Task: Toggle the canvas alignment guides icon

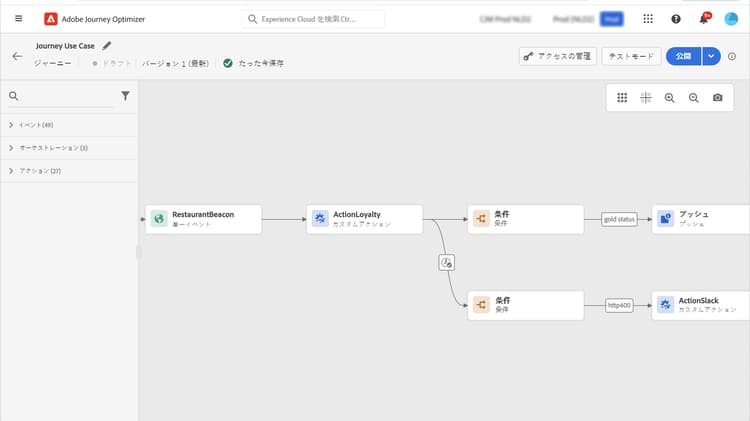Action: 645,98
